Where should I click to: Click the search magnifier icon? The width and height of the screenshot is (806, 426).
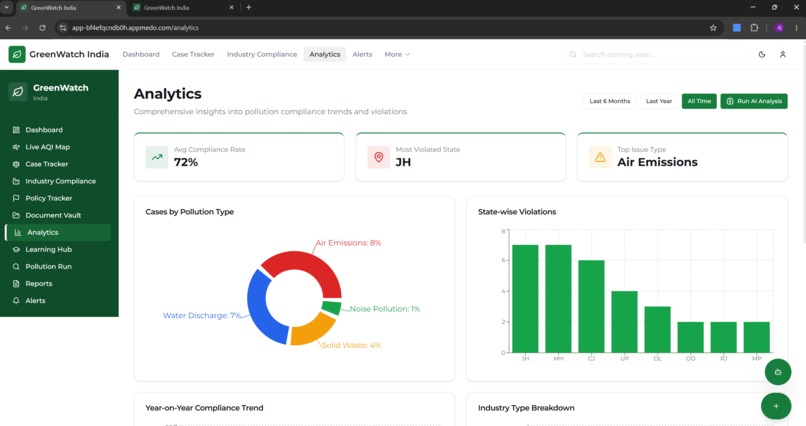(573, 54)
